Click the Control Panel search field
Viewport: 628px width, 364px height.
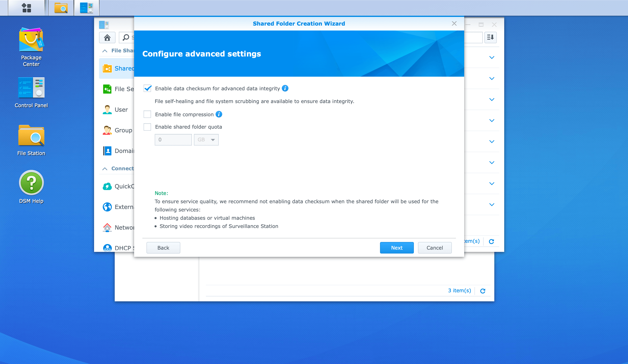pos(127,37)
